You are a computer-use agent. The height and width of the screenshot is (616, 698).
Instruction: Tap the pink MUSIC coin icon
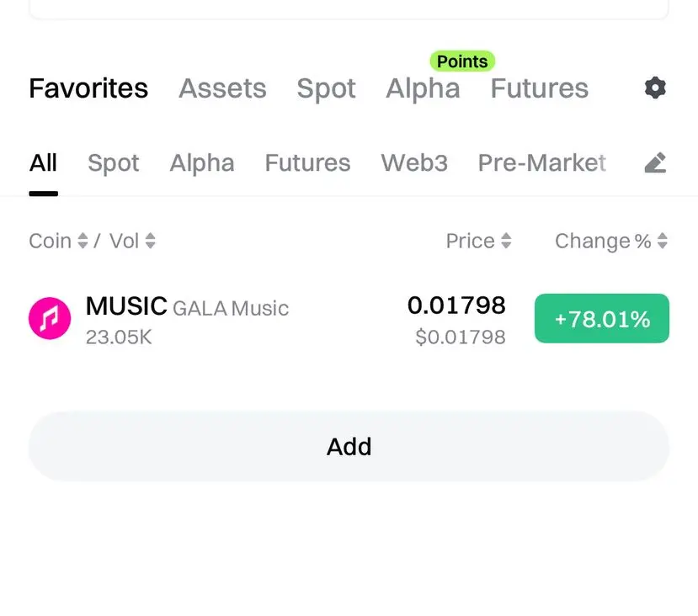50,319
